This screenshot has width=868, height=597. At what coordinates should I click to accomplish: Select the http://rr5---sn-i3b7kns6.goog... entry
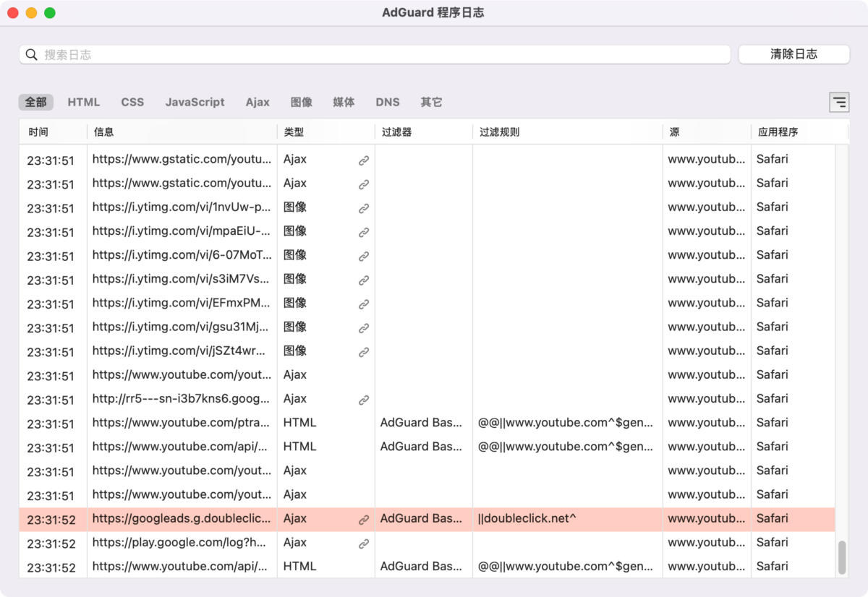(427, 398)
